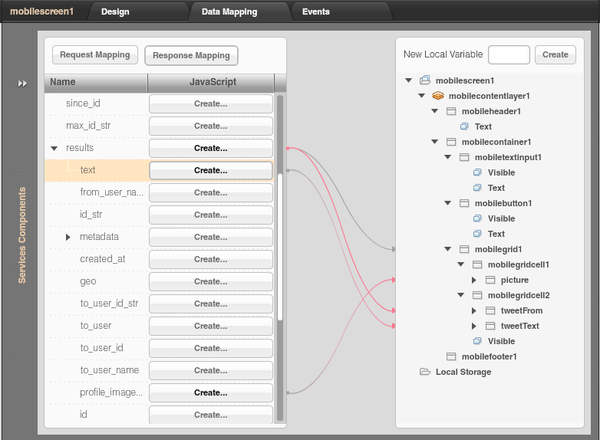600x440 pixels.
Task: Click the mobilecontentlayer1 layer icon
Action: pyautogui.click(x=437, y=96)
